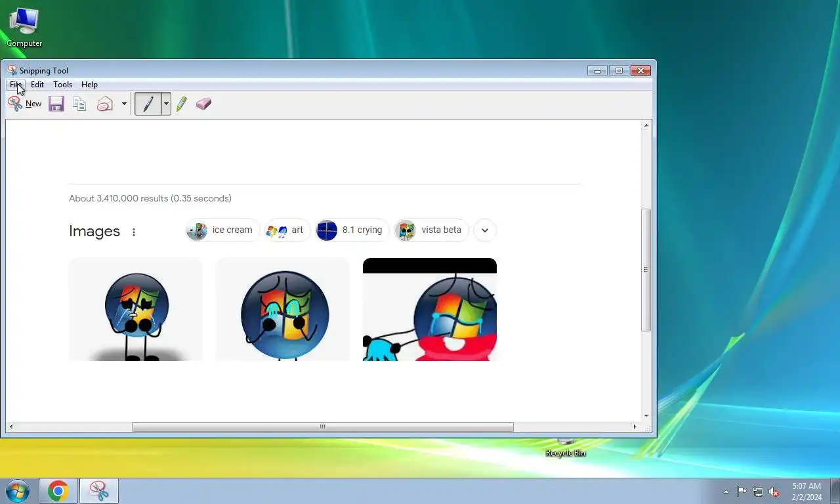Viewport: 840px width, 504px height.
Task: Click the network tray icon
Action: coord(758,492)
